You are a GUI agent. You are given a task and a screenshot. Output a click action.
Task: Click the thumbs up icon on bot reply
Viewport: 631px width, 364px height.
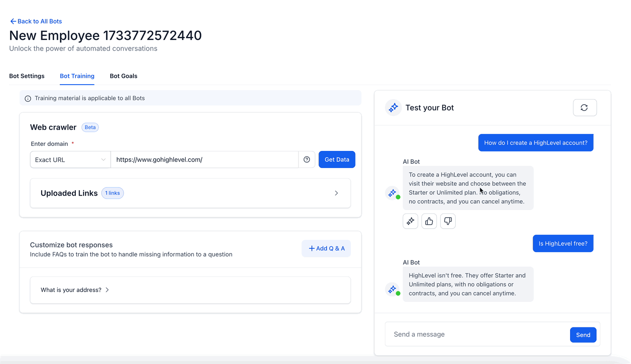[x=429, y=221]
